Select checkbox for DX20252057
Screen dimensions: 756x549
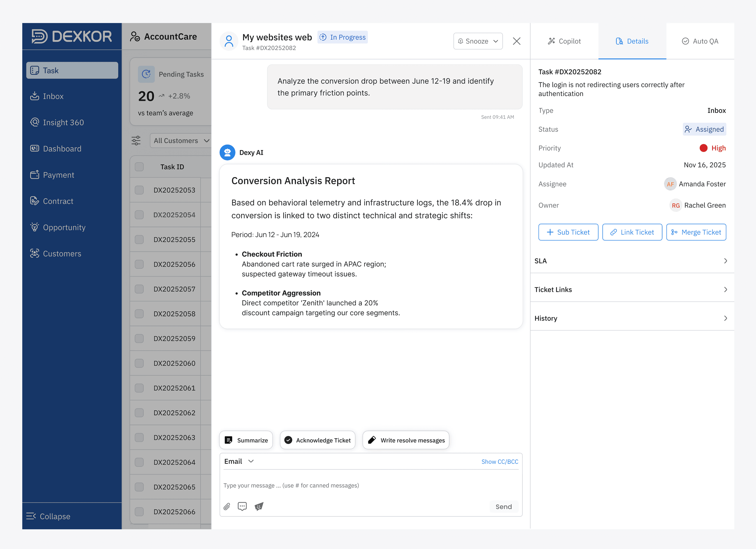pos(139,289)
